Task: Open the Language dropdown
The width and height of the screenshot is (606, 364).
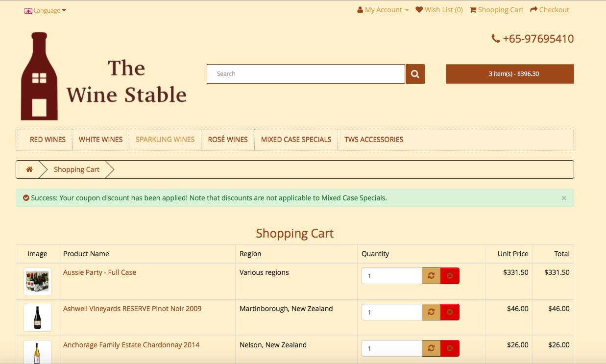Action: click(45, 10)
